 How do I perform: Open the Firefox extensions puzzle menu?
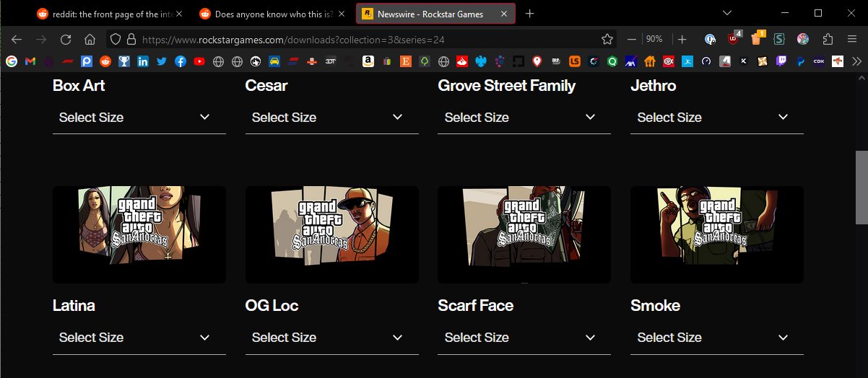coord(828,39)
